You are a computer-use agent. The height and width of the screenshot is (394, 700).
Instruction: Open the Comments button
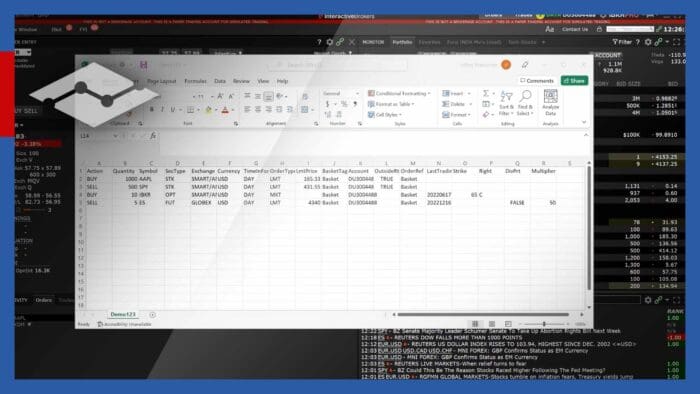[x=537, y=81]
